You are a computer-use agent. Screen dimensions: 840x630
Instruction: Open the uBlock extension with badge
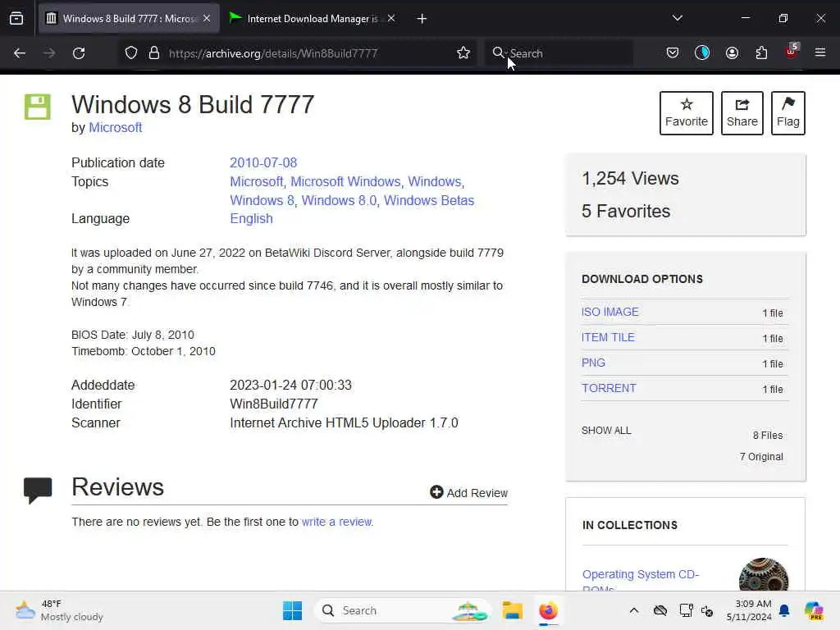tap(792, 52)
